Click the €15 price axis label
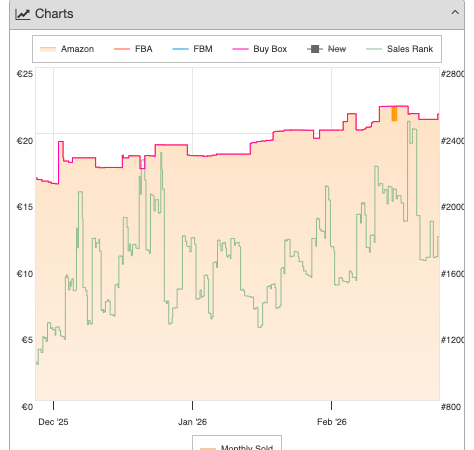 [25, 207]
